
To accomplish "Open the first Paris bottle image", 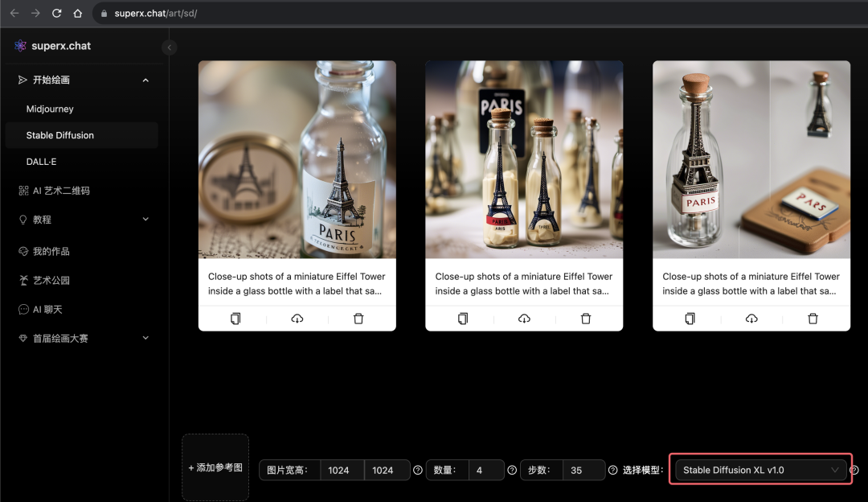I will pos(297,159).
